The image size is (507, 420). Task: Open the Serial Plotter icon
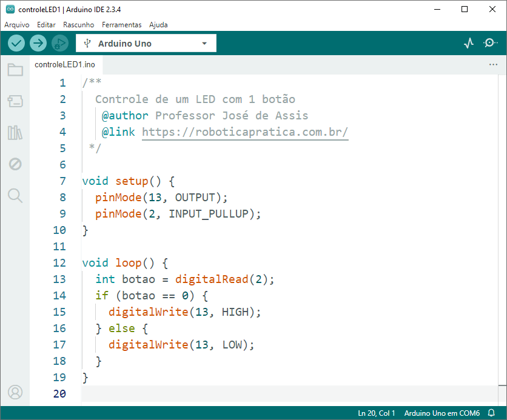pyautogui.click(x=469, y=43)
